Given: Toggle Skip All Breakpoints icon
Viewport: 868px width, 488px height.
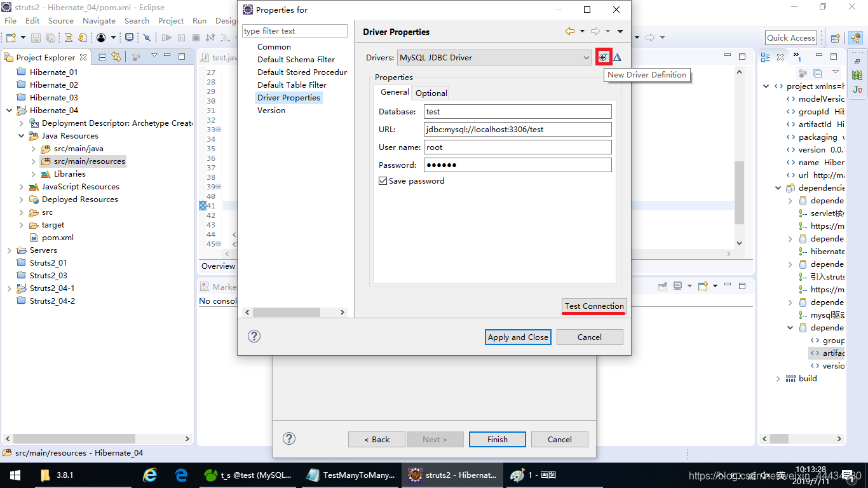Looking at the screenshot, I should 147,37.
